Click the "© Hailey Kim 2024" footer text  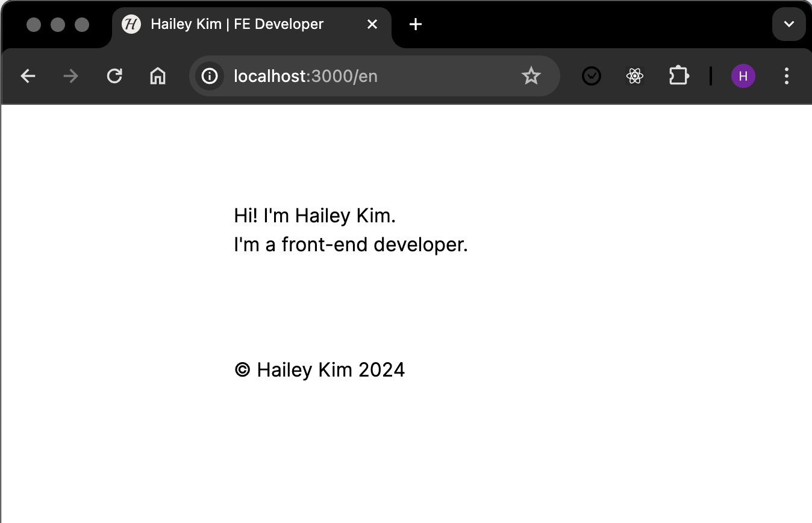pos(320,369)
